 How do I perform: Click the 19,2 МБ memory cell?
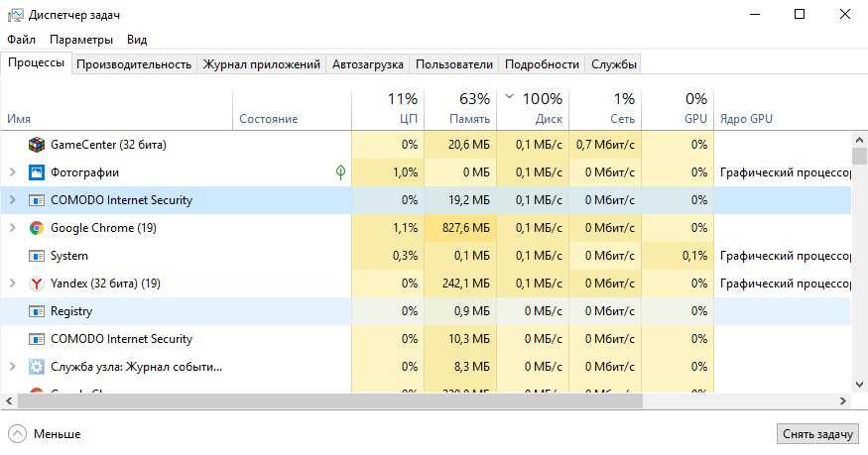click(x=460, y=200)
